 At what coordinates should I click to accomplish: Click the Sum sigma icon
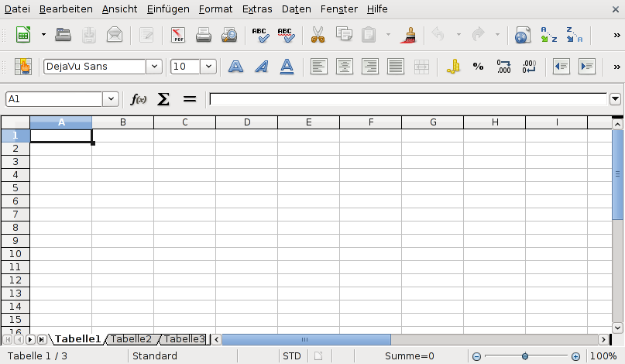[163, 99]
